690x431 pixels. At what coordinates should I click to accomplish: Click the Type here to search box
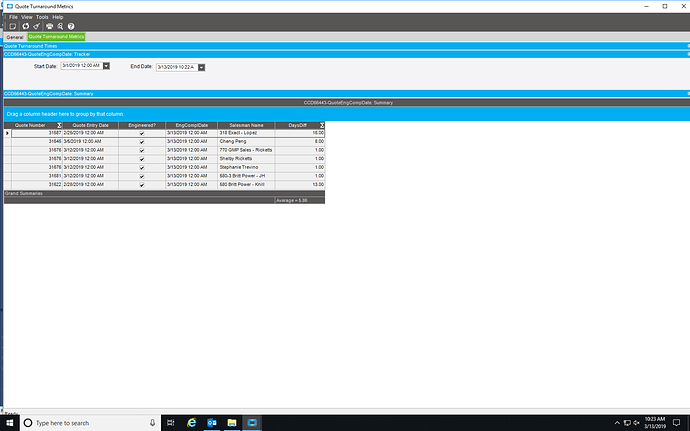[x=90, y=423]
